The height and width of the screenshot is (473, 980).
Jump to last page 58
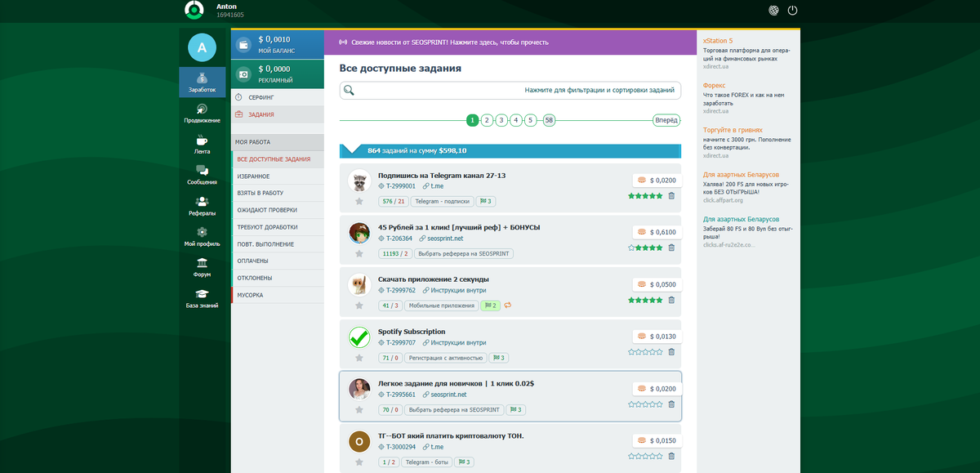(549, 120)
